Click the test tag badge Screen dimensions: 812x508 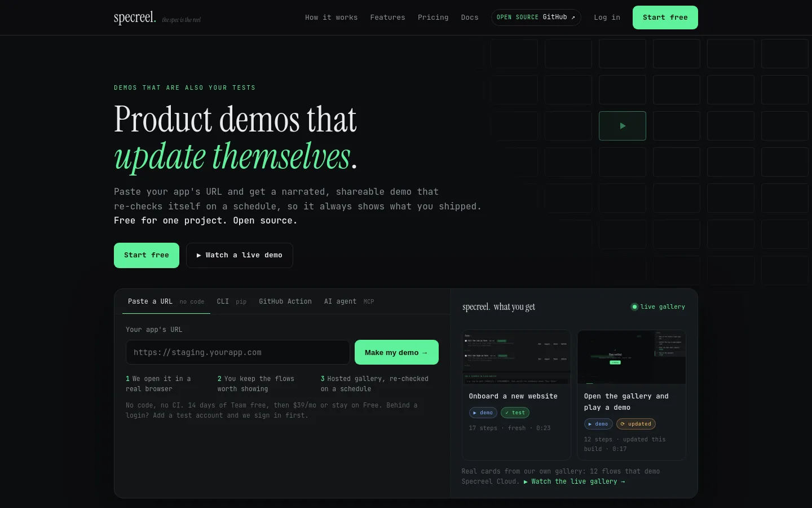pyautogui.click(x=515, y=413)
